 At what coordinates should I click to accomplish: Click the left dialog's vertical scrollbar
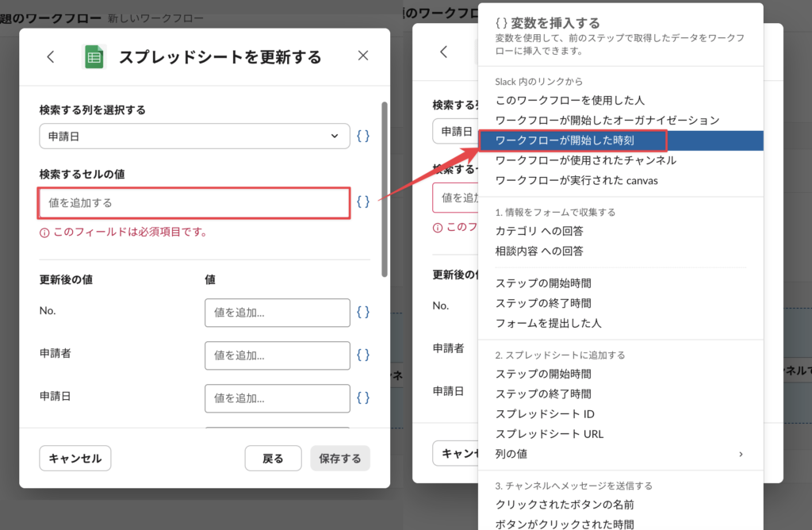pos(385,190)
